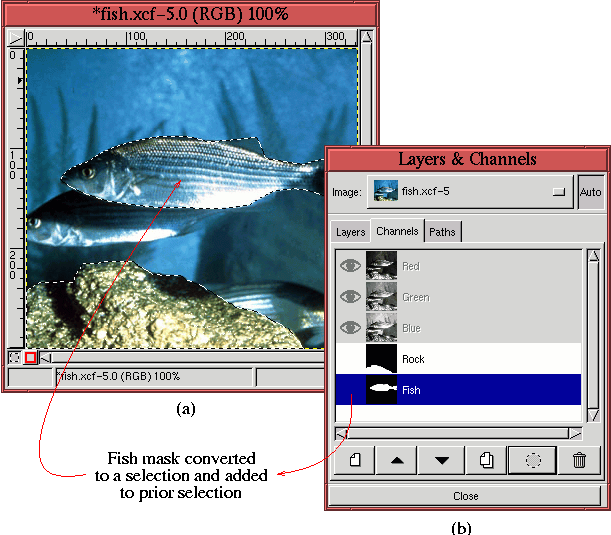
Task: Click the Fish channel mask thumbnail
Action: click(381, 390)
